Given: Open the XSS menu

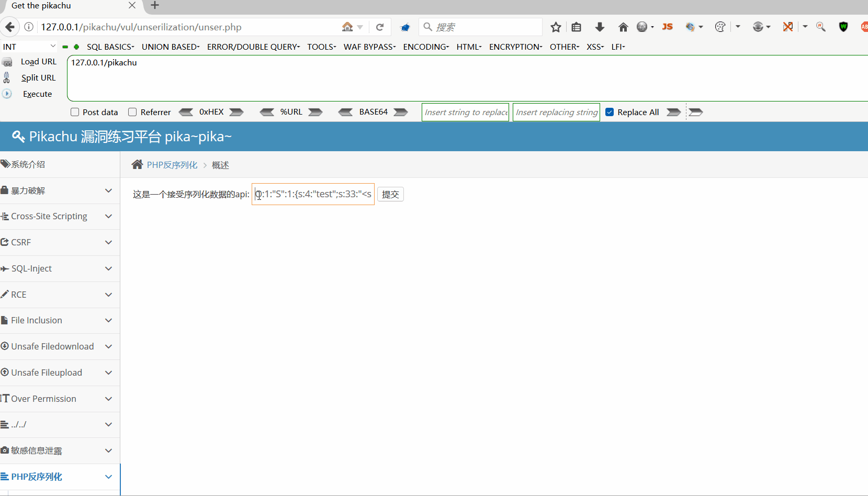Looking at the screenshot, I should 595,47.
